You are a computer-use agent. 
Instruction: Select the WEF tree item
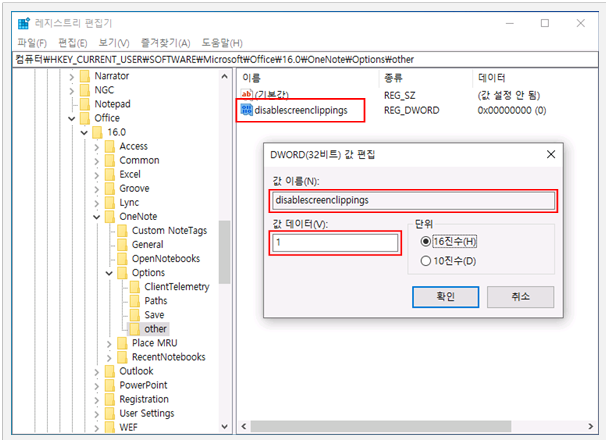[128, 427]
